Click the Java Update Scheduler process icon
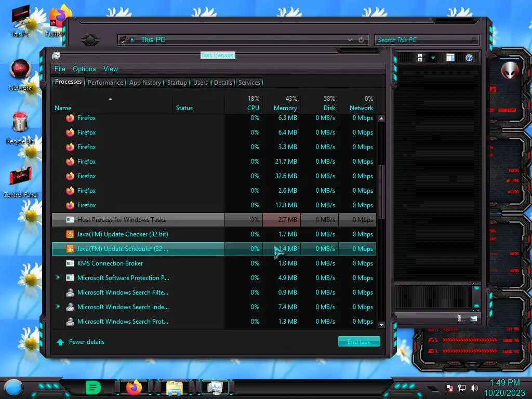532x399 pixels. [70, 249]
